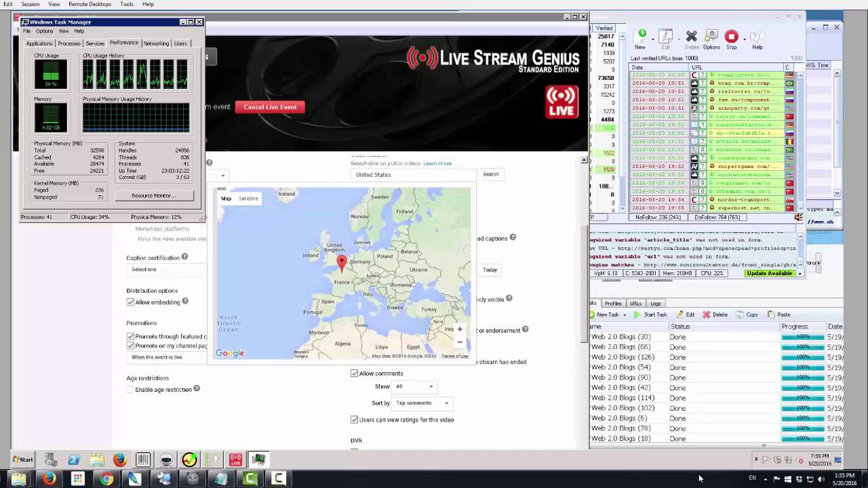This screenshot has width=868, height=488.
Task: Click the red location pin on the map
Action: click(x=342, y=263)
